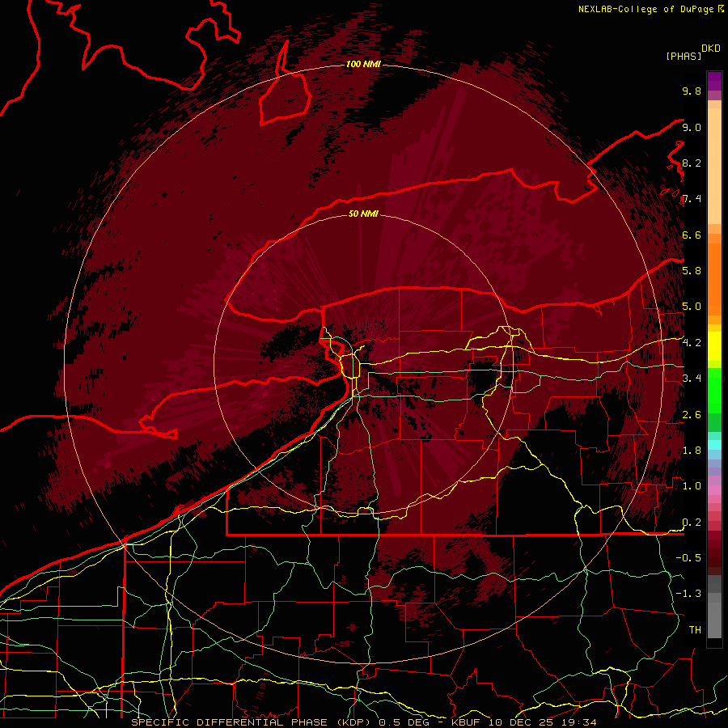
Task: Click the 50 NMI range ring label
Action: [363, 214]
